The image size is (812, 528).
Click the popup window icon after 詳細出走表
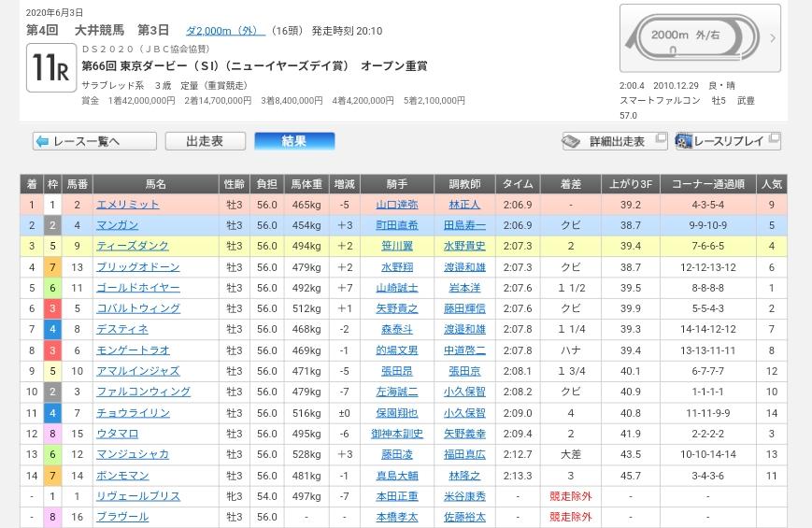click(661, 139)
